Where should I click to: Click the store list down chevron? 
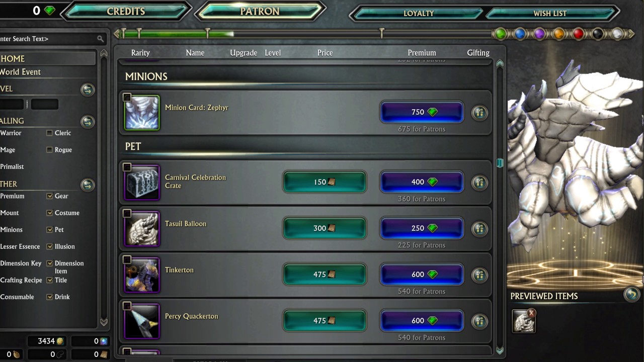coord(500,350)
